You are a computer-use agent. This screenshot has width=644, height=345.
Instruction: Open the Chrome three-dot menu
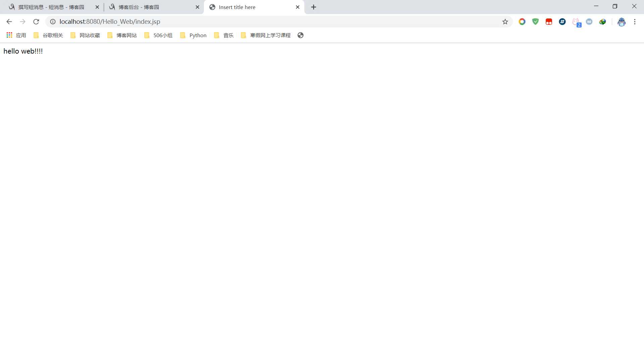635,22
